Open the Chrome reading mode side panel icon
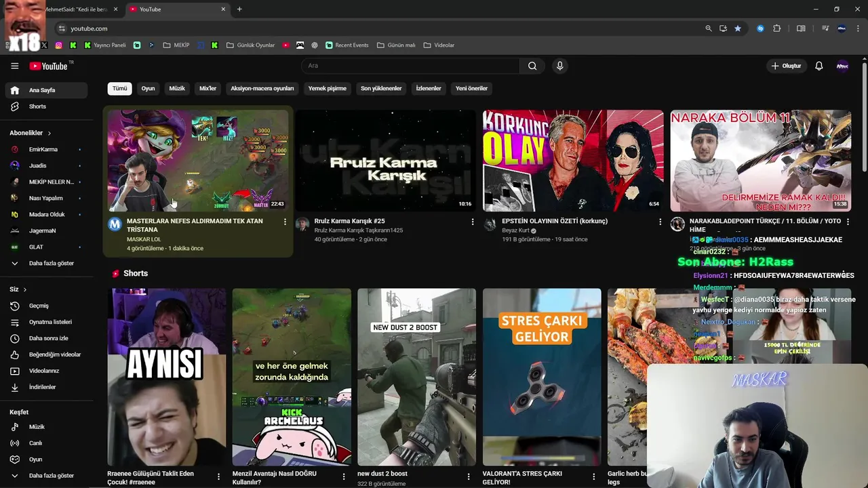The width and height of the screenshot is (868, 488). 801,28
